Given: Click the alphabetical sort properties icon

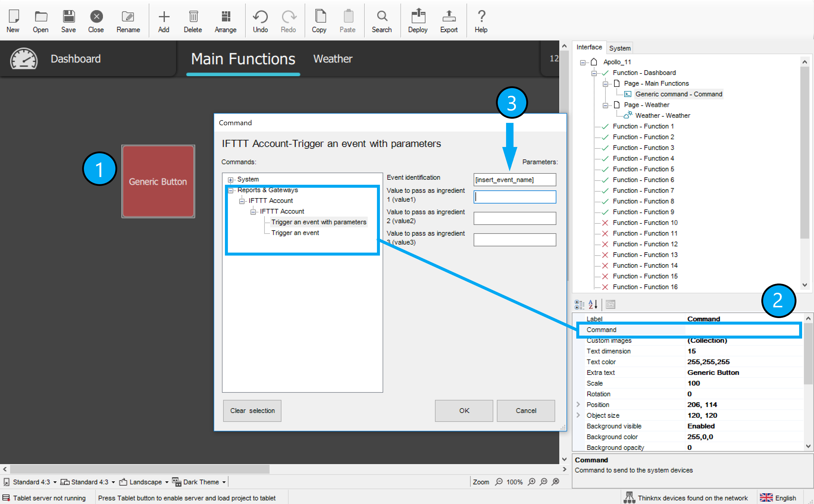Looking at the screenshot, I should click(593, 304).
